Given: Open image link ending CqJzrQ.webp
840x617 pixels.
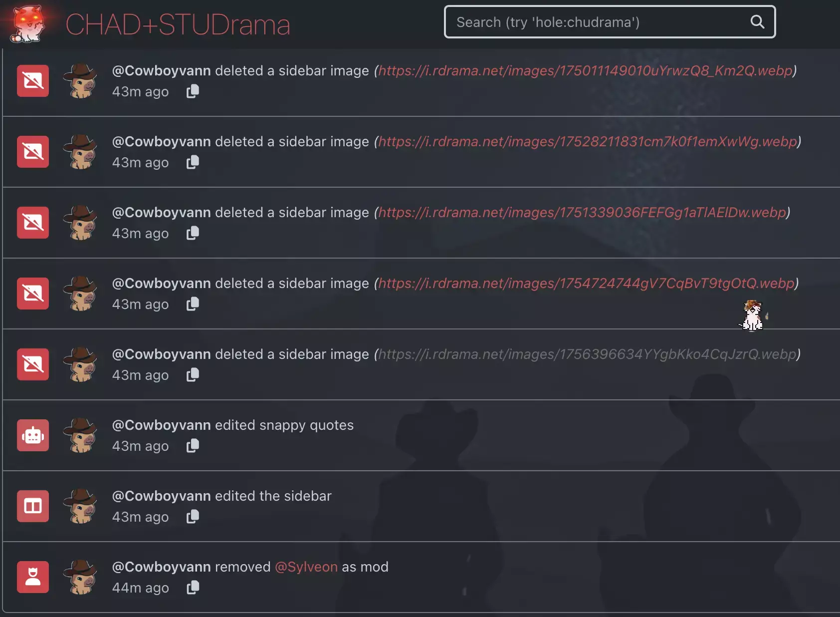Looking at the screenshot, I should point(587,354).
